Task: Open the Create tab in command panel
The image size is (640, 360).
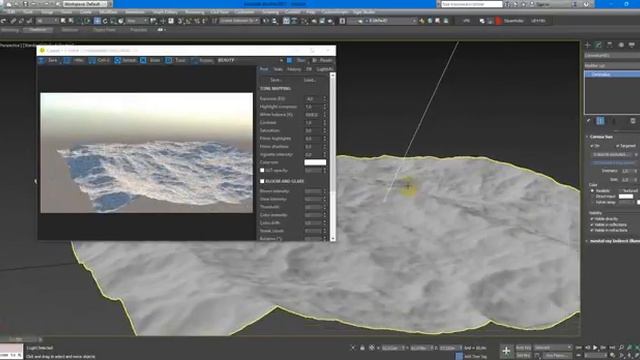Action: [588, 44]
